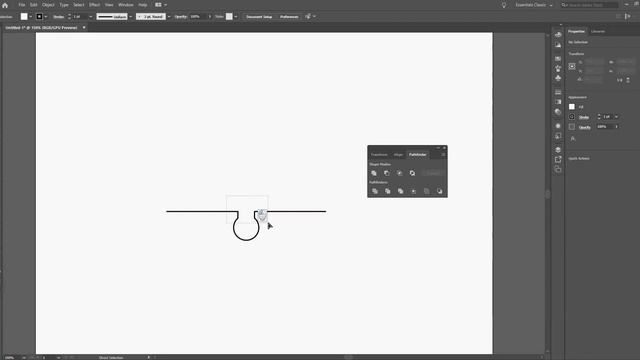Click the fx effects icon in Properties
The width and height of the screenshot is (640, 360).
pos(573,139)
